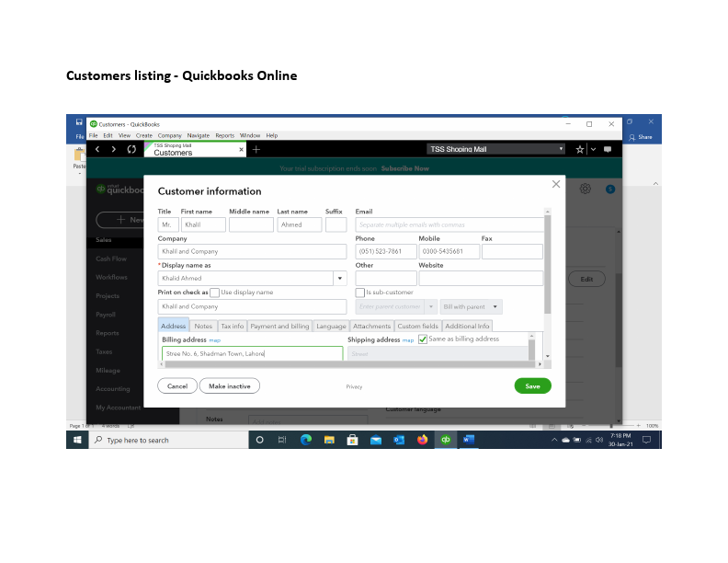Open the chat feedback icon in the black bar

tap(608, 149)
